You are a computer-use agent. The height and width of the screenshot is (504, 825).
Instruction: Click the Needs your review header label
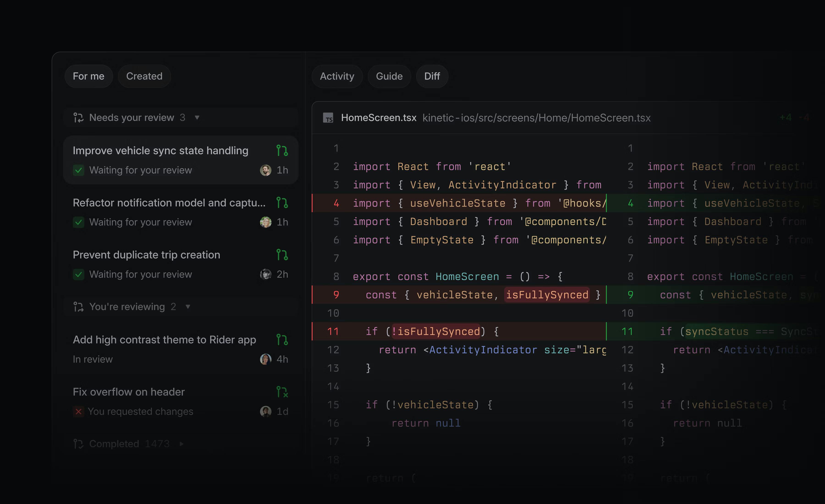132,118
